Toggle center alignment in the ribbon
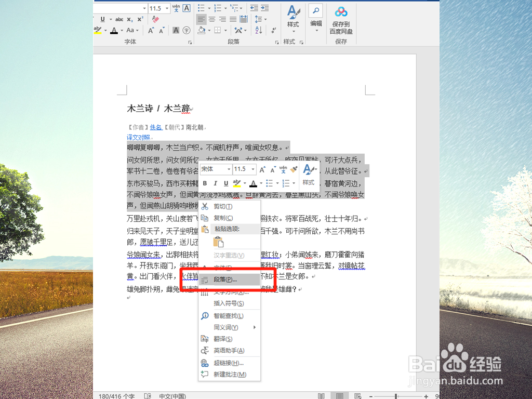 click(212, 19)
